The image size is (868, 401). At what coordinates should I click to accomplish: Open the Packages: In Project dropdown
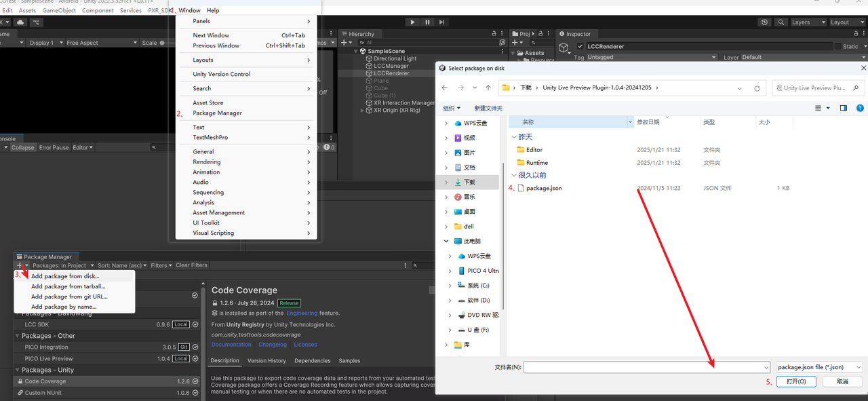[x=62, y=265]
